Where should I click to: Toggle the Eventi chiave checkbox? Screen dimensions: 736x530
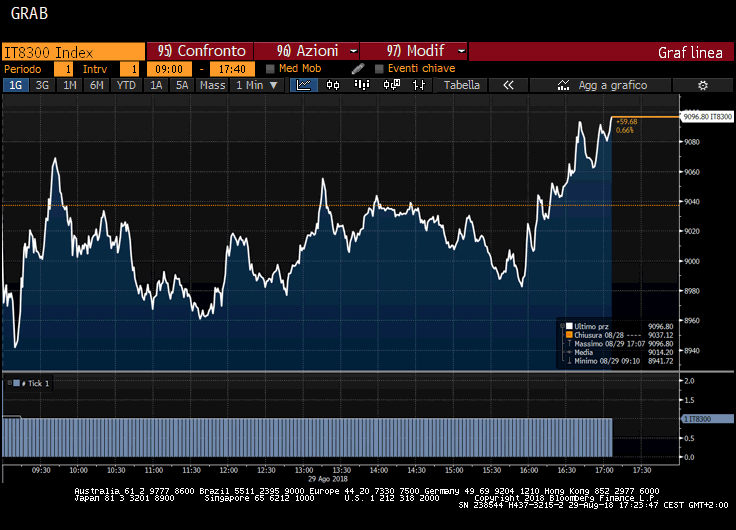click(x=379, y=69)
